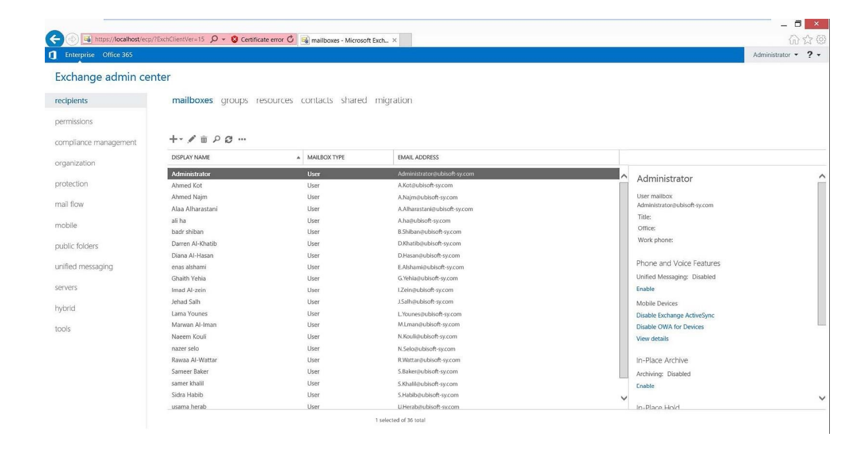
Task: Switch to the migration tab
Action: point(393,100)
